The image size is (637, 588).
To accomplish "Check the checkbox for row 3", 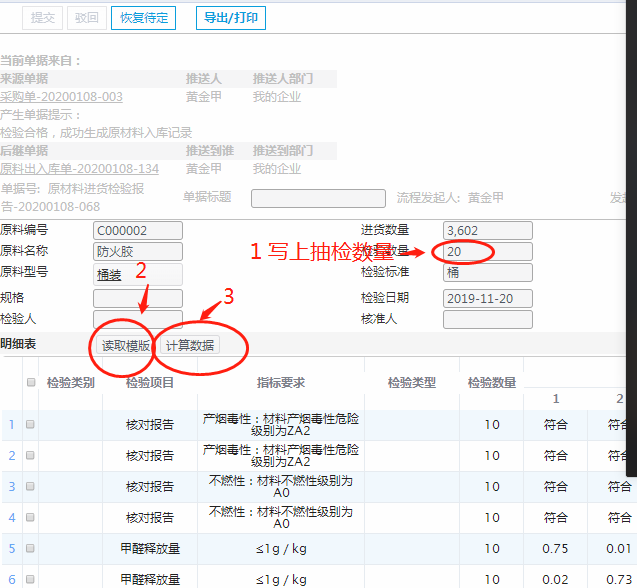I will pyautogui.click(x=31, y=487).
